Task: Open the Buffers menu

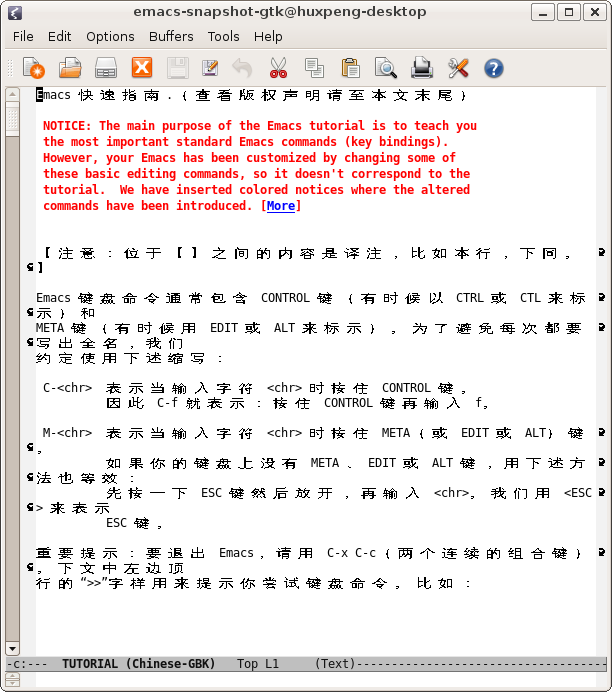Action: coord(171,36)
